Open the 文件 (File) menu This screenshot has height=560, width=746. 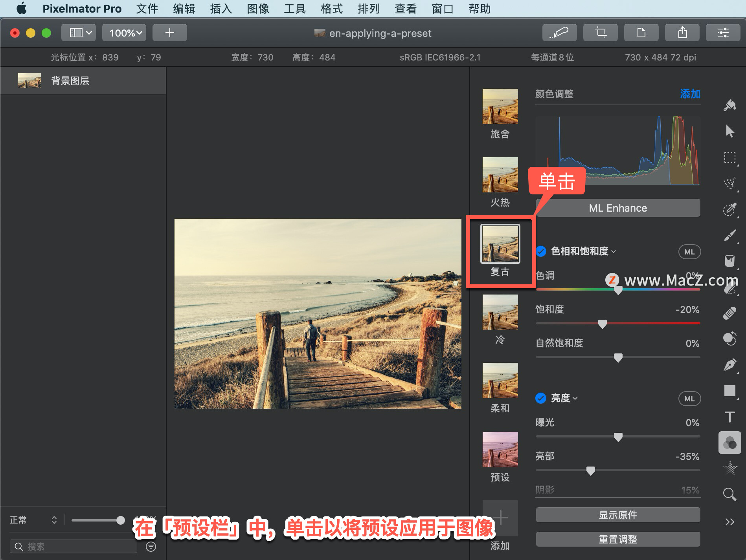[147, 8]
